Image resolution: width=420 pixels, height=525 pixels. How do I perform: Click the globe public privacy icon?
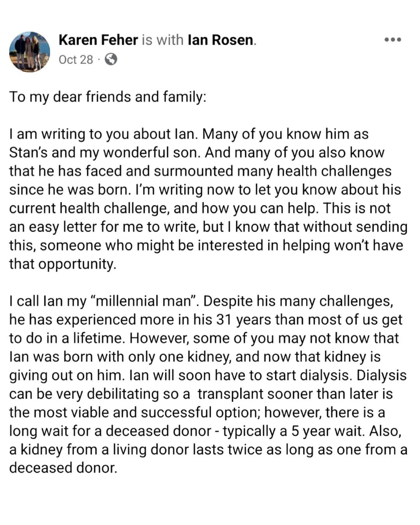111,59
